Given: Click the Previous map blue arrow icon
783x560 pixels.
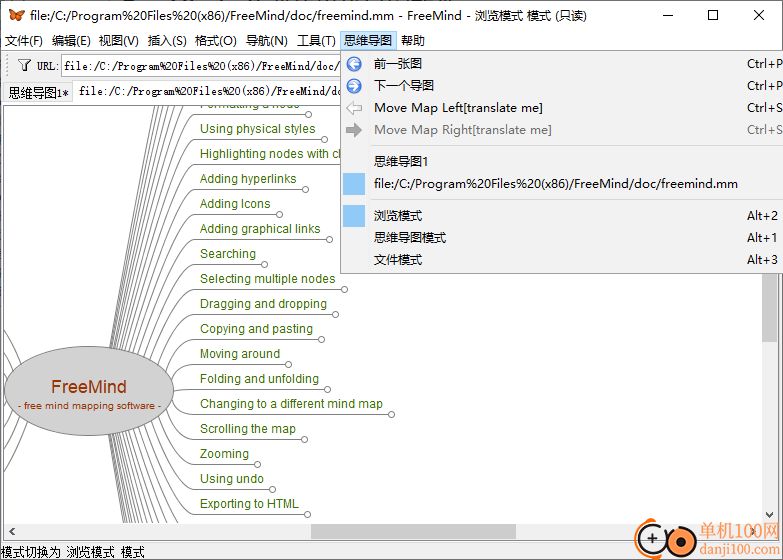Looking at the screenshot, I should [354, 64].
